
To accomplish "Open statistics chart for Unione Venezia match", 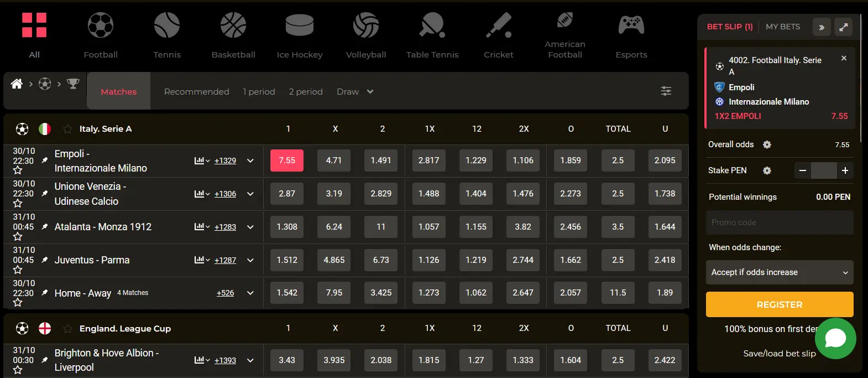I will (202, 194).
